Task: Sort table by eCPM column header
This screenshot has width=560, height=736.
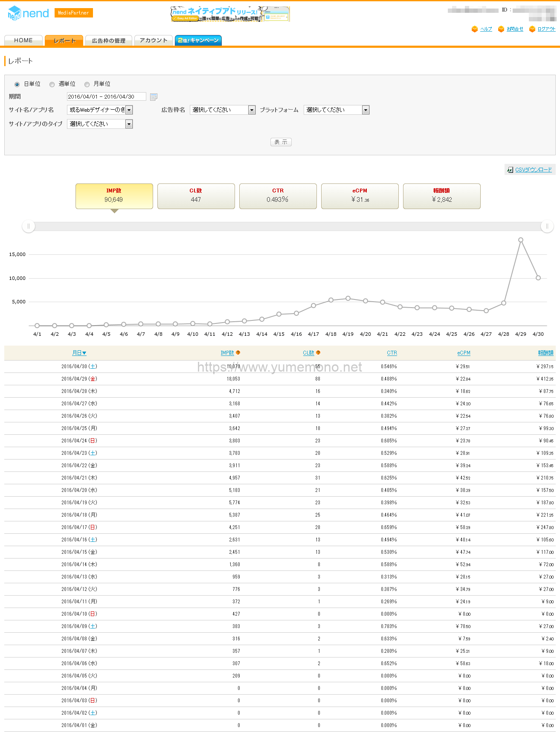Action: pos(464,353)
